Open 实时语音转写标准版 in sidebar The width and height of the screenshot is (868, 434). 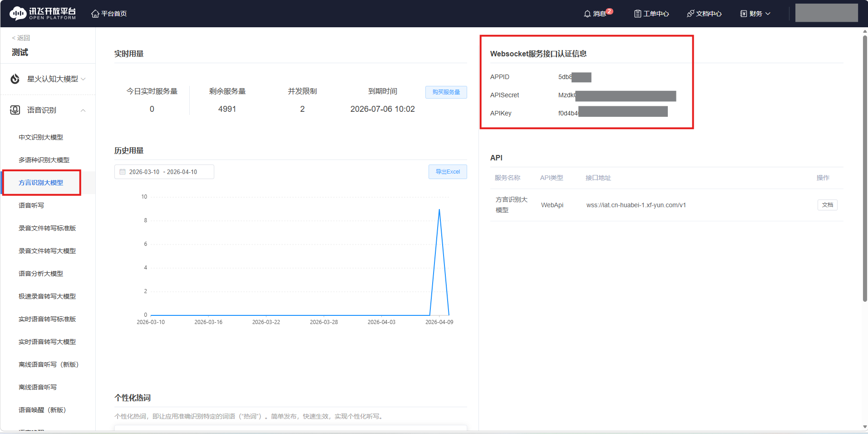[47, 319]
